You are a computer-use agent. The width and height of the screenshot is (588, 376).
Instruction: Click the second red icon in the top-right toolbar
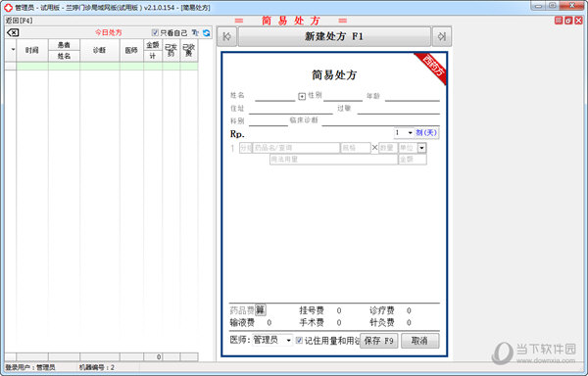568,21
